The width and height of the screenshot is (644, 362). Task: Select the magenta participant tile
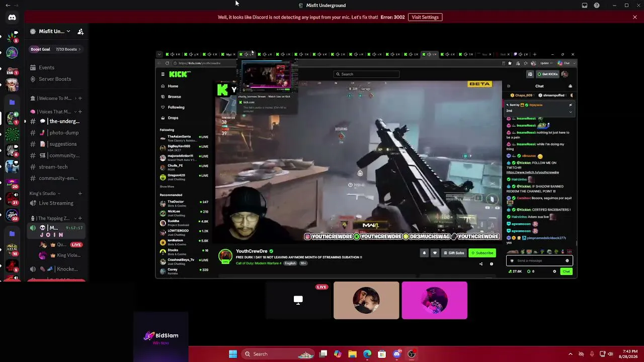point(434,300)
